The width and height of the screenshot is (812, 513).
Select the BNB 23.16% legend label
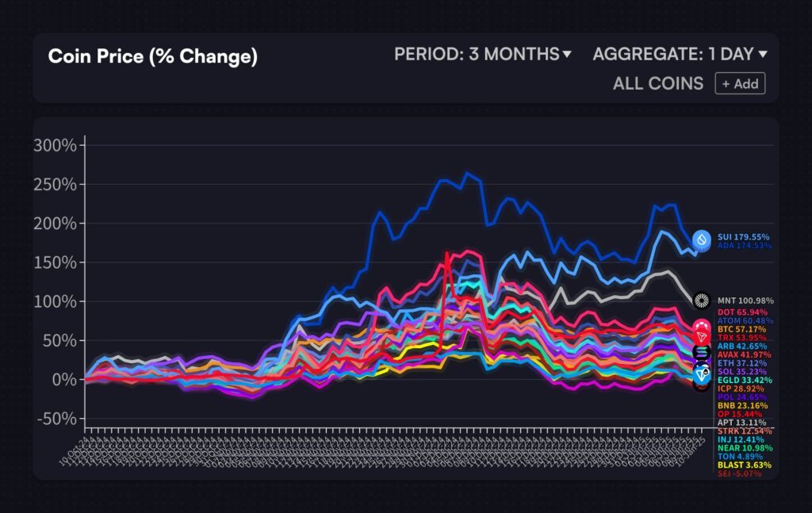[x=742, y=405]
